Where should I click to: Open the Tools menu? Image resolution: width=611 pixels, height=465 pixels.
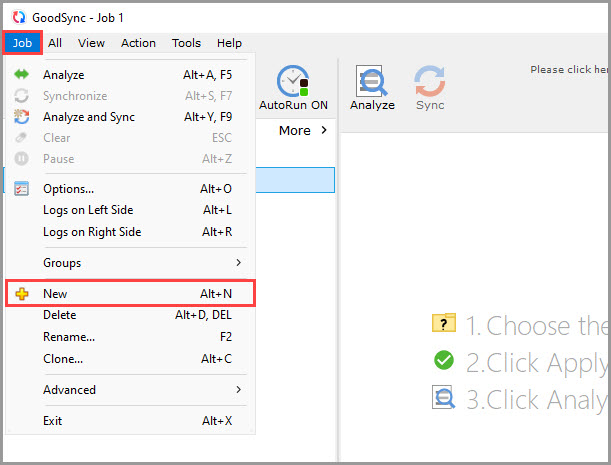tap(186, 43)
